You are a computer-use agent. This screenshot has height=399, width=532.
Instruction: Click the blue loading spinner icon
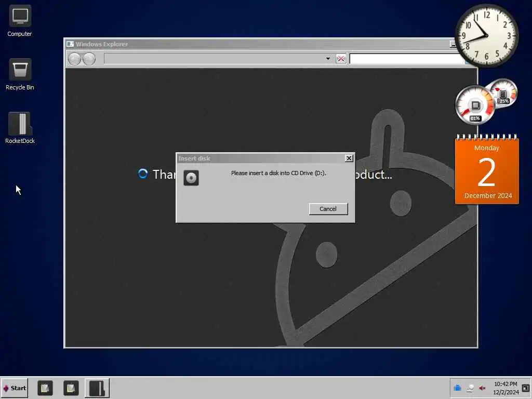point(143,174)
